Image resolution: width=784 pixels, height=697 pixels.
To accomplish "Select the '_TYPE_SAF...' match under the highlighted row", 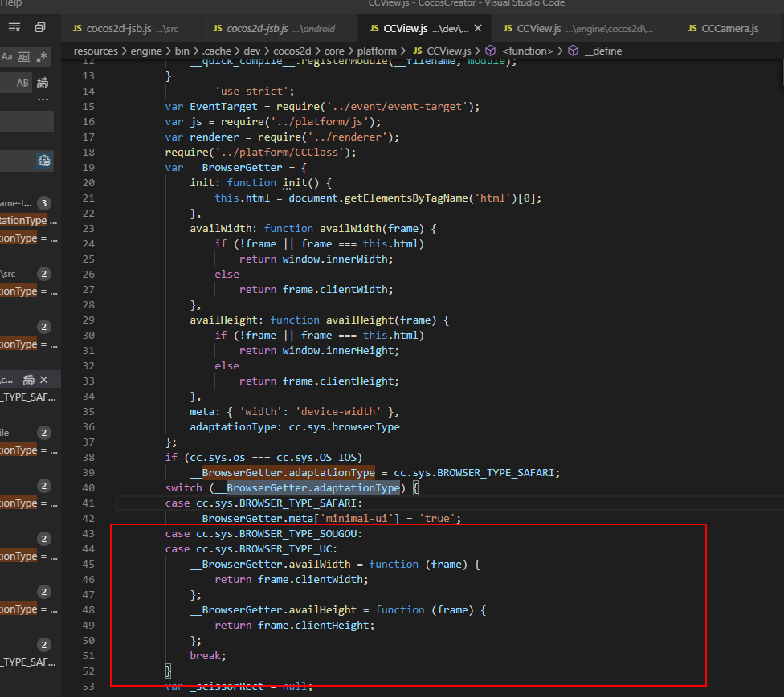I will 28,397.
